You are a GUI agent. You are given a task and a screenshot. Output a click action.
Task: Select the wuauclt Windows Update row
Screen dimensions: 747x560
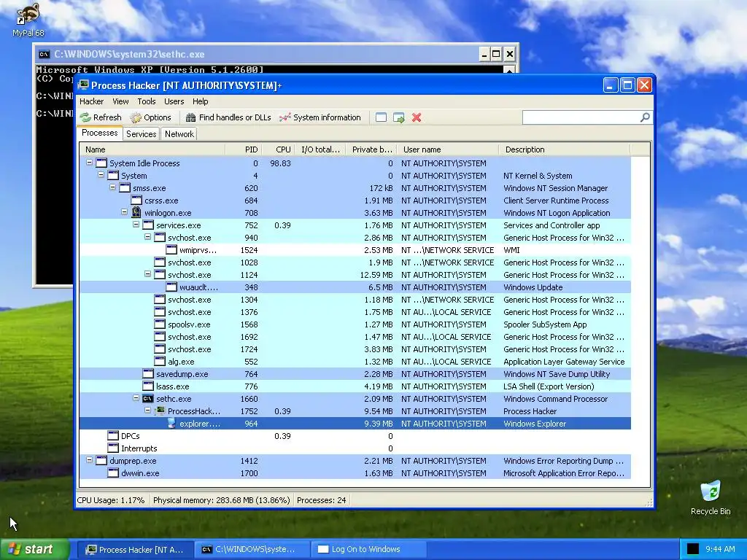point(355,287)
